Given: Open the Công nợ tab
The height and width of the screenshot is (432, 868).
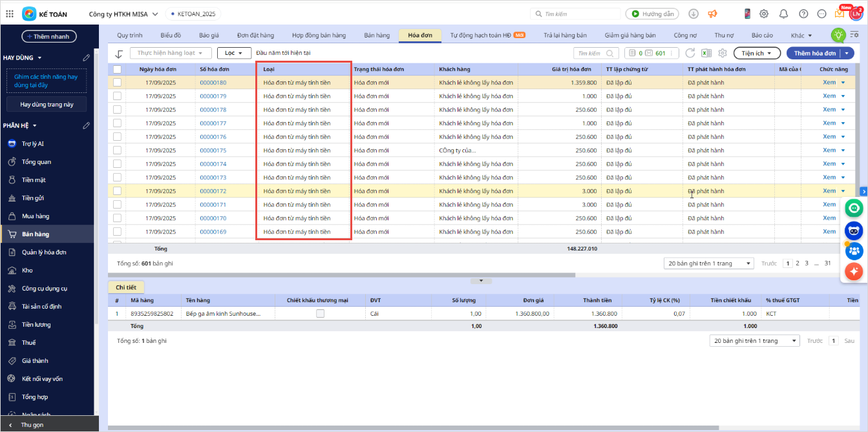Looking at the screenshot, I should [685, 36].
